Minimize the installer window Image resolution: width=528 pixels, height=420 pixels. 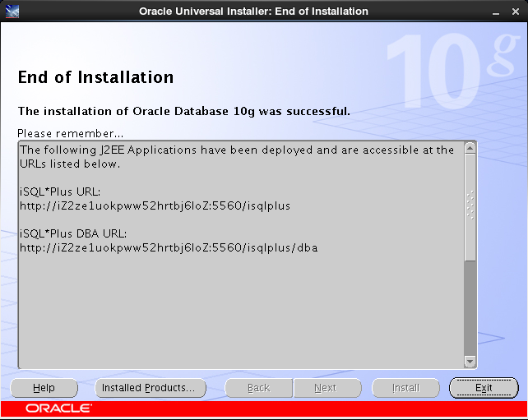click(496, 12)
